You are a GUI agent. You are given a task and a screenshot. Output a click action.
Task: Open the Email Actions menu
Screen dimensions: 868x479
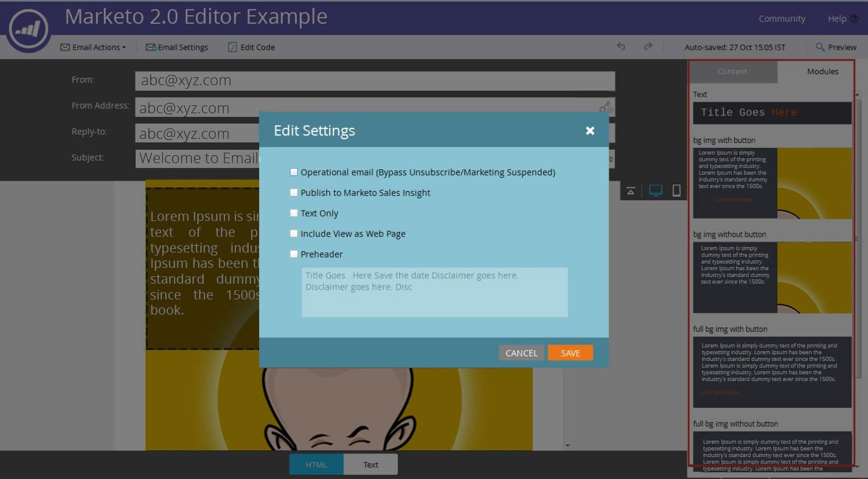pos(93,47)
